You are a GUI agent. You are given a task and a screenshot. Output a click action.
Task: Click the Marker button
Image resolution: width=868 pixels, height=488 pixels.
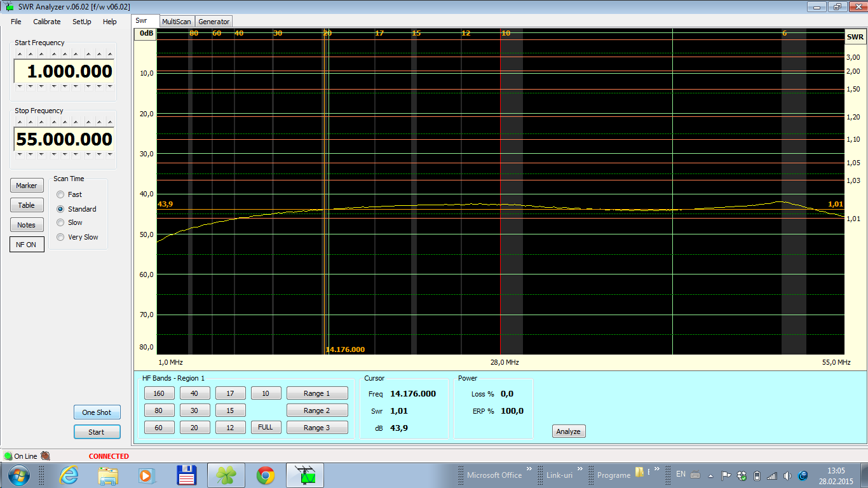[27, 186]
